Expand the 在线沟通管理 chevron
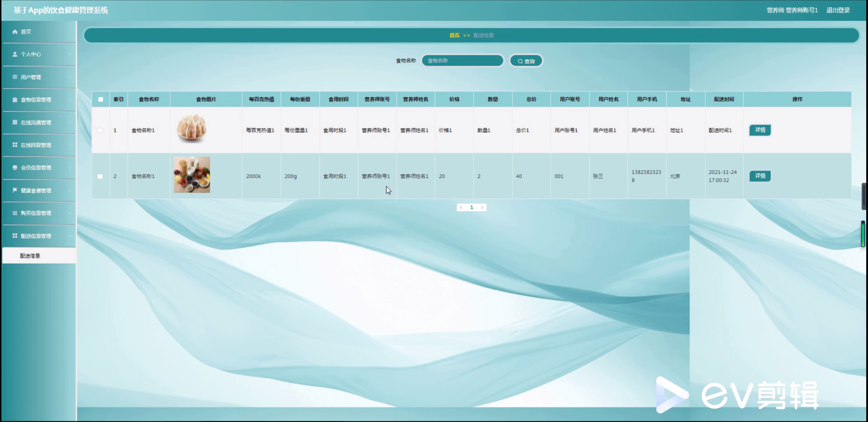This screenshot has width=868, height=422. point(70,123)
